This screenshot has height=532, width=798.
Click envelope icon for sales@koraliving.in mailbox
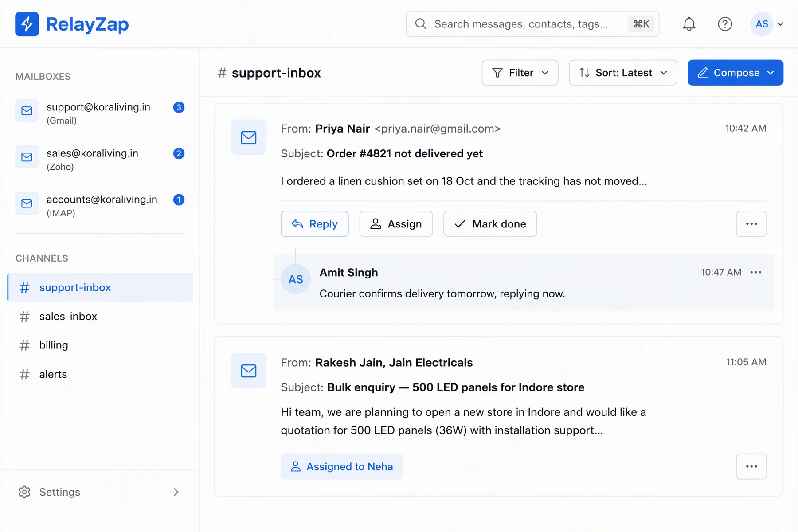27,157
